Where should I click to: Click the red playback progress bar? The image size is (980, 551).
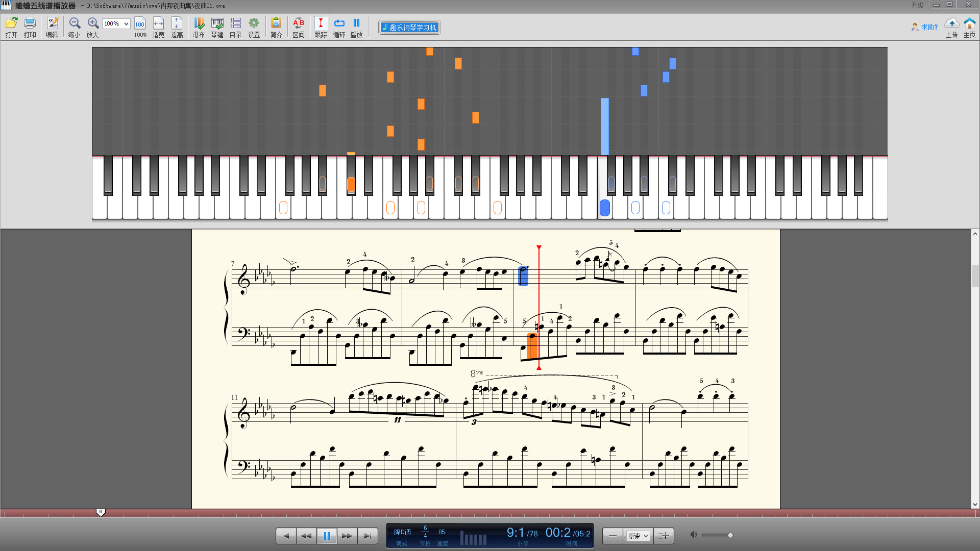[x=490, y=513]
